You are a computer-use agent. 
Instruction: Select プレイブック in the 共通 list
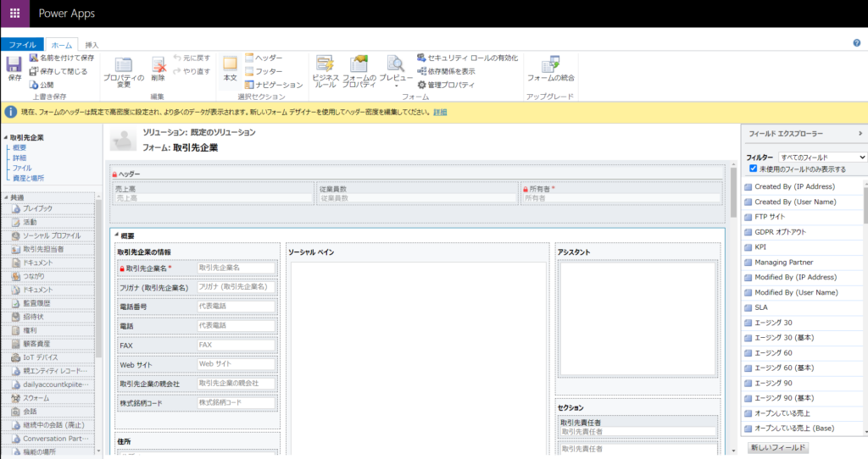(47, 208)
